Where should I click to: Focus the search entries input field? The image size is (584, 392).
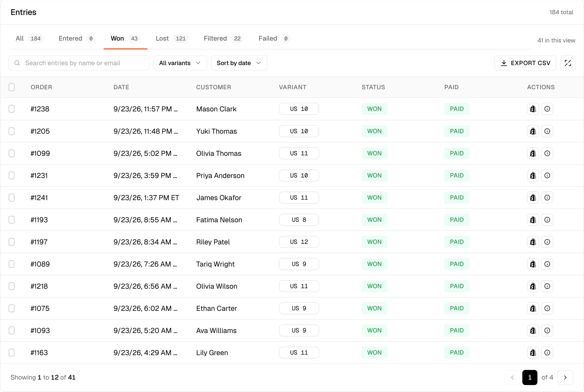pyautogui.click(x=79, y=63)
